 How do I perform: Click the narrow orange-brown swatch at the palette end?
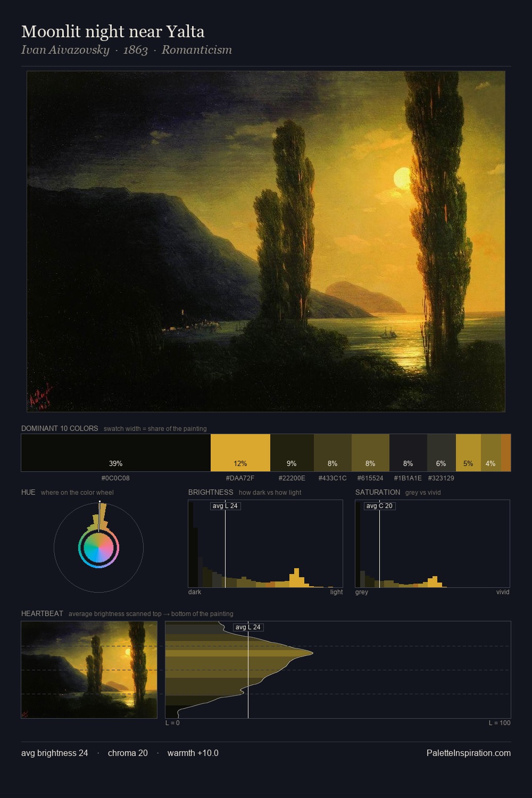pyautogui.click(x=506, y=453)
